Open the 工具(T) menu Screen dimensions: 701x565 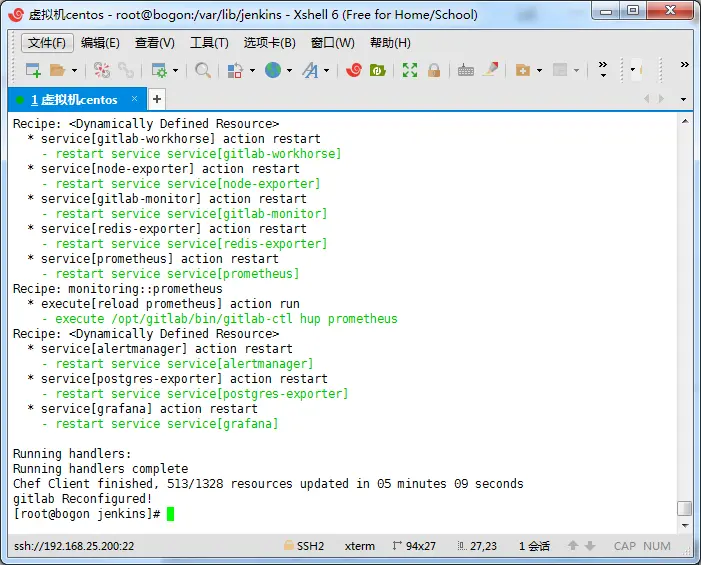pyautogui.click(x=209, y=43)
